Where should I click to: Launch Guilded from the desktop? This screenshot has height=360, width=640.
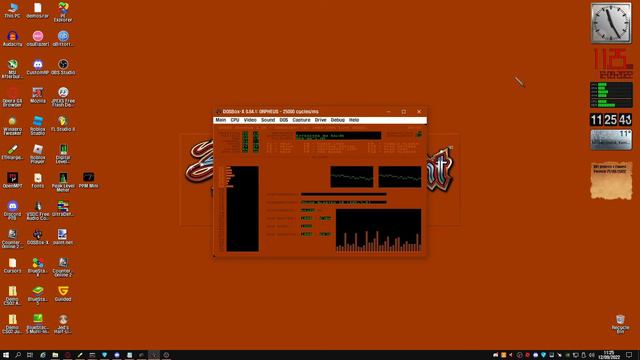point(63,293)
